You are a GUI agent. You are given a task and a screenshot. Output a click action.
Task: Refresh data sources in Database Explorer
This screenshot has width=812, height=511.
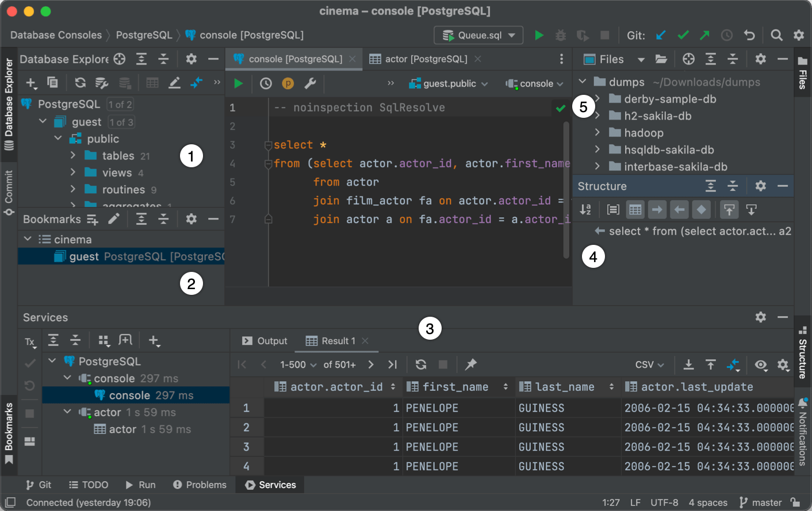point(81,82)
